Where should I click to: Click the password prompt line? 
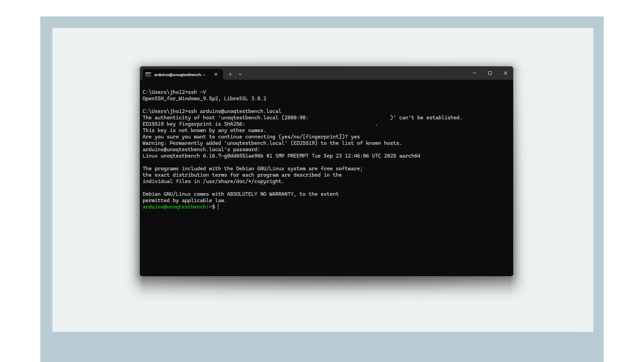point(201,149)
